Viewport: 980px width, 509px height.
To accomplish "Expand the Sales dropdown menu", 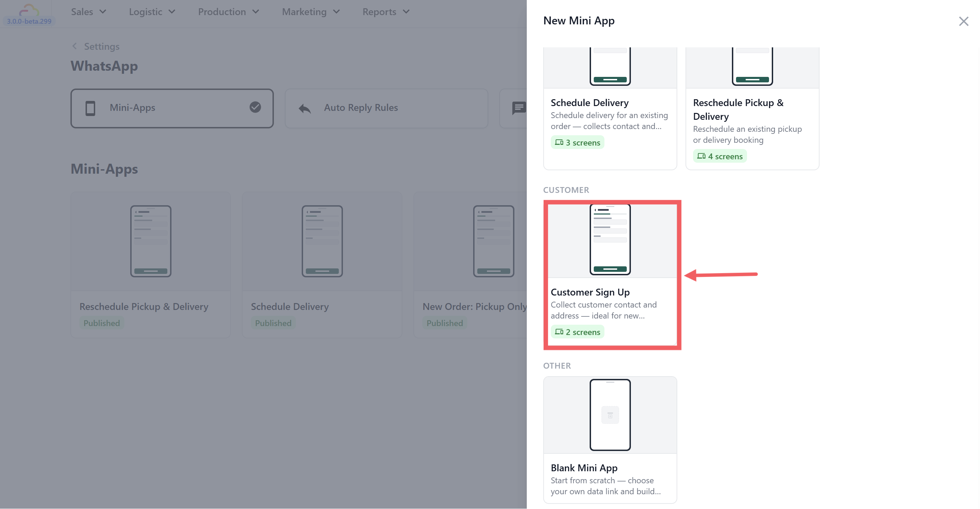I will tap(88, 12).
